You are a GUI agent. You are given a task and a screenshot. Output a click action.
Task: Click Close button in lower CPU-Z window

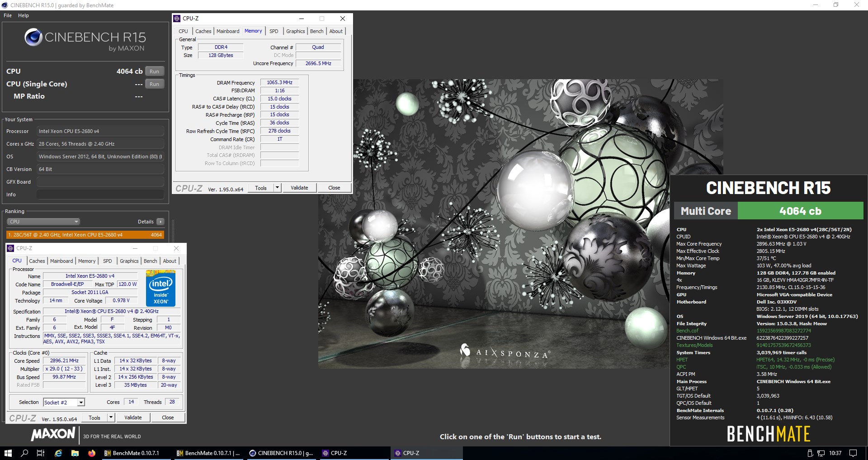(168, 417)
